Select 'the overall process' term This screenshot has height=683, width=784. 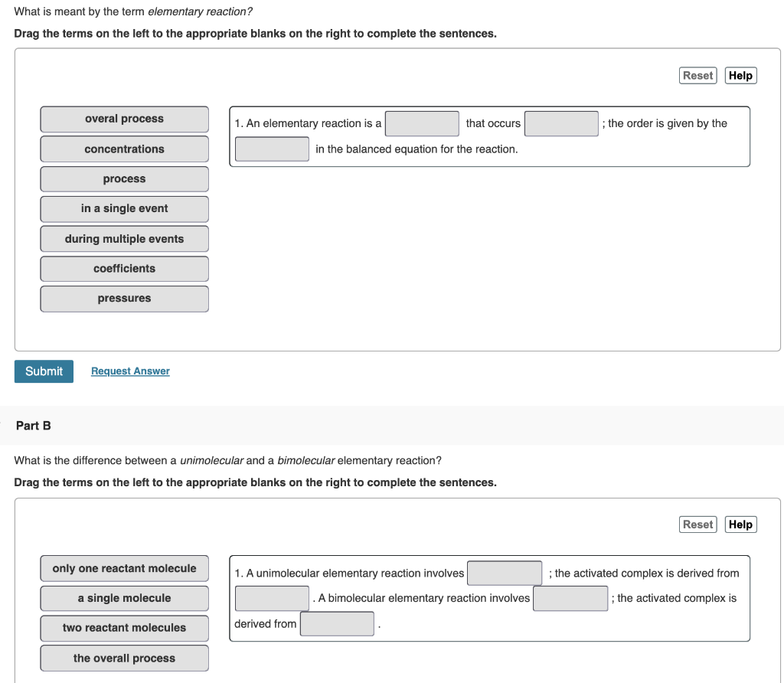pos(124,658)
